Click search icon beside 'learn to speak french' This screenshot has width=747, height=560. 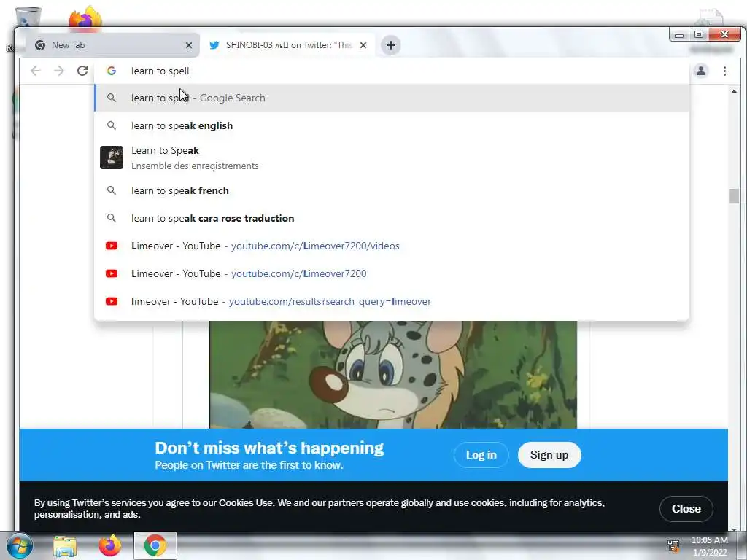pyautogui.click(x=112, y=190)
